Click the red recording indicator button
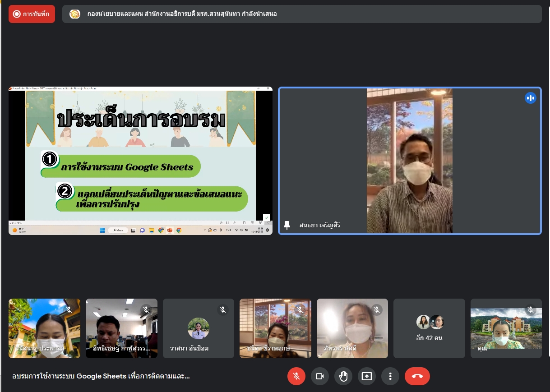This screenshot has height=392, width=550. pyautogui.click(x=32, y=14)
